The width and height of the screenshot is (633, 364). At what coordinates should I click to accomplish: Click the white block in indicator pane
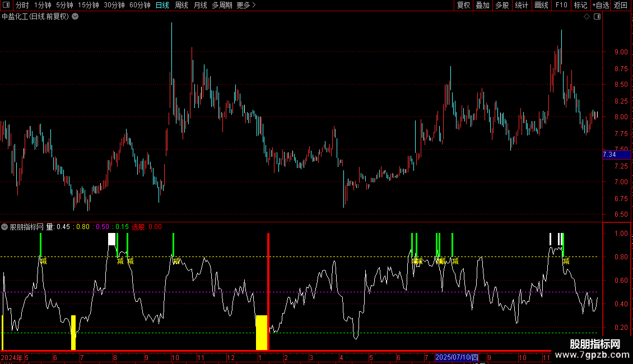[x=112, y=239]
